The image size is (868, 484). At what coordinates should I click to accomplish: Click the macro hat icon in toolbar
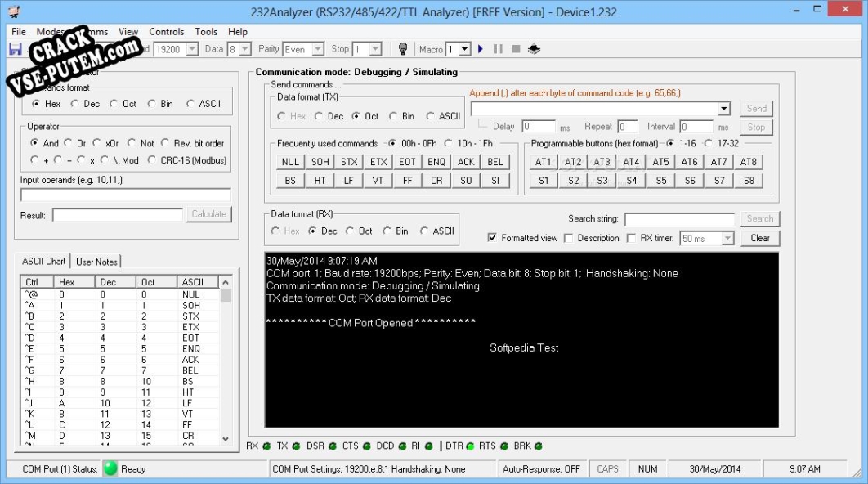pyautogui.click(x=534, y=49)
